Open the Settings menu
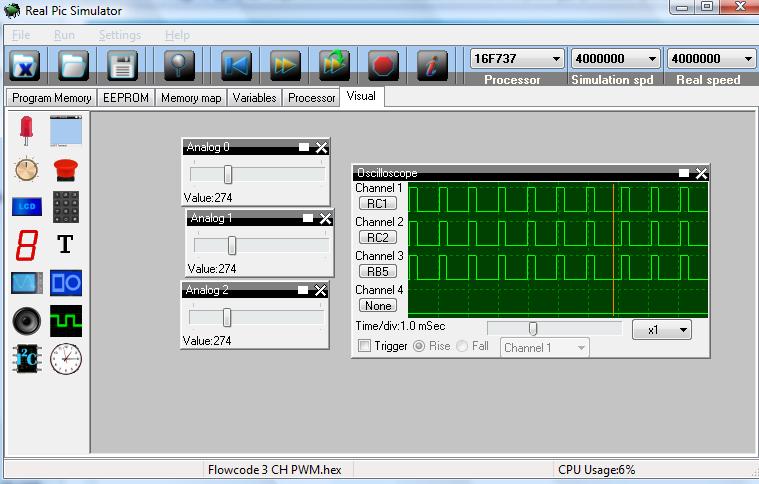Viewport: 759px width, 484px height. (120, 35)
